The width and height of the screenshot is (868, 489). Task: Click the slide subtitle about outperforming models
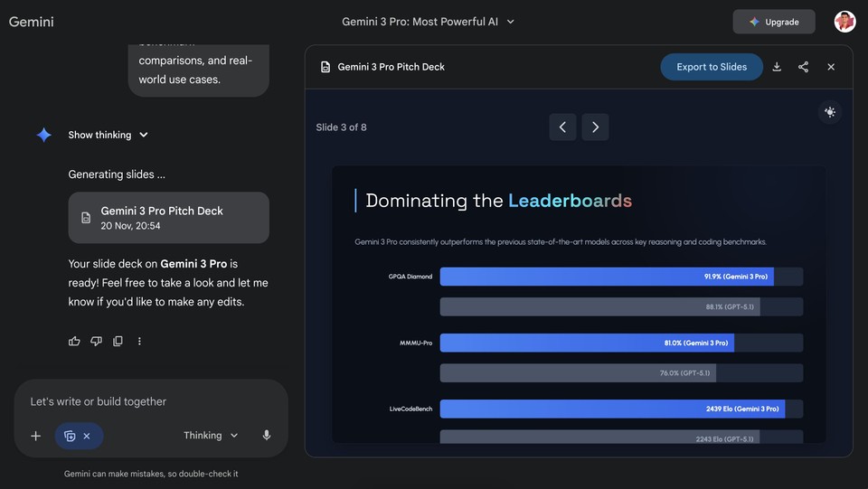[x=561, y=241]
